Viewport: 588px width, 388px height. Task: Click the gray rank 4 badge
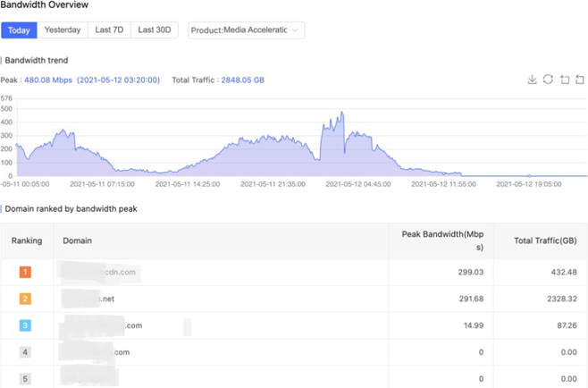25,352
